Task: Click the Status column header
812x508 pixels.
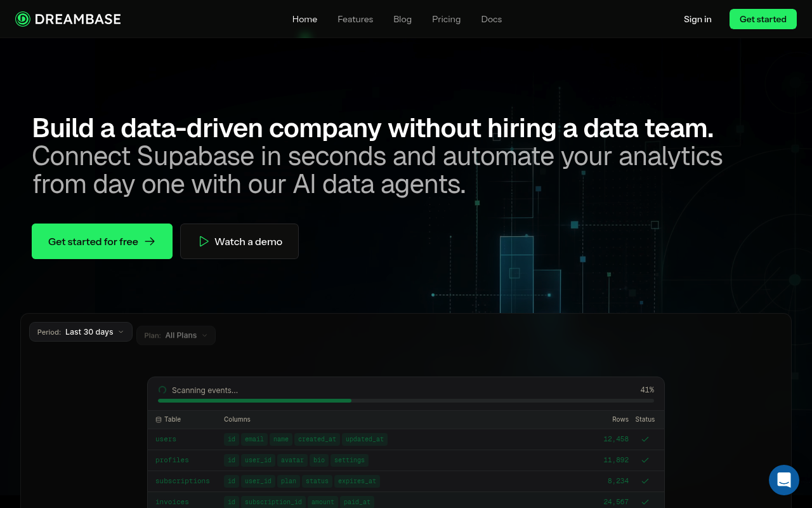Action: point(645,419)
